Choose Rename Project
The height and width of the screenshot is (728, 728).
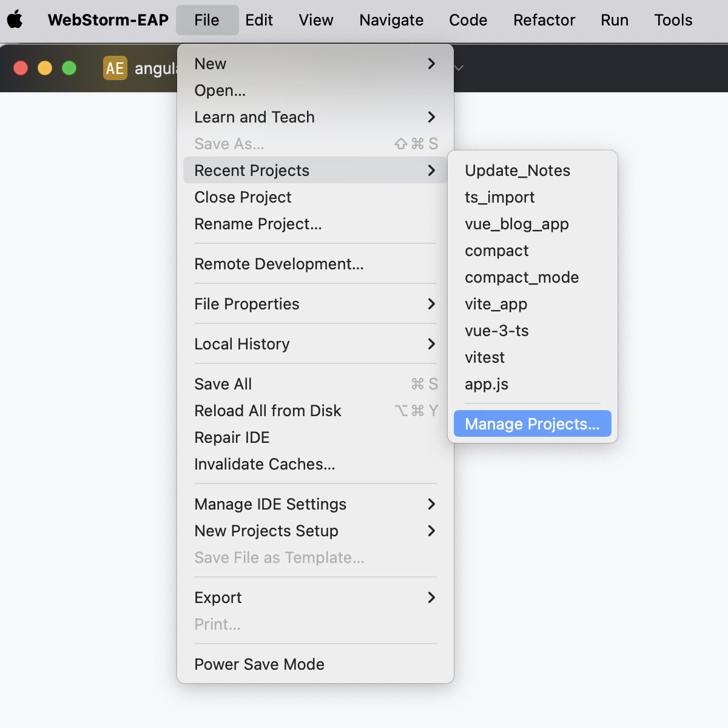point(258,224)
